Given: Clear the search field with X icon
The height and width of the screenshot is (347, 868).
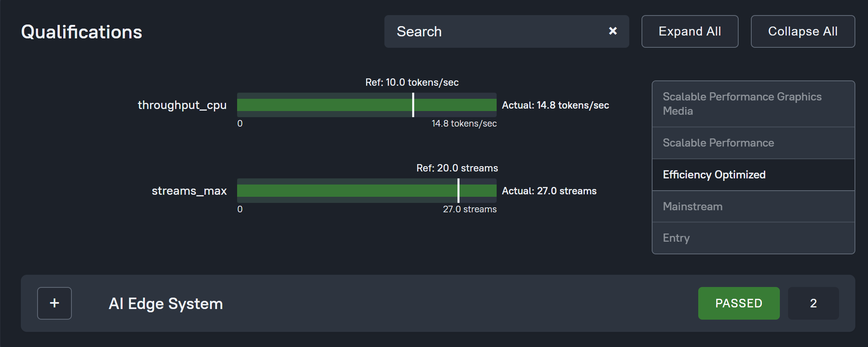Looking at the screenshot, I should (613, 31).
